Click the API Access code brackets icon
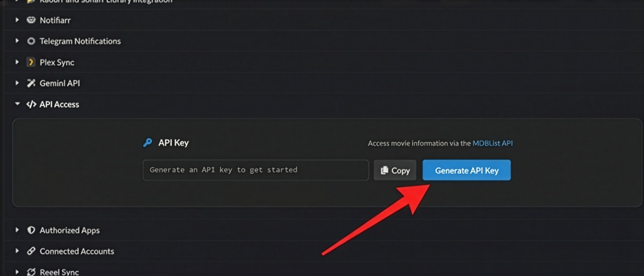The height and width of the screenshot is (276, 644). [x=31, y=104]
